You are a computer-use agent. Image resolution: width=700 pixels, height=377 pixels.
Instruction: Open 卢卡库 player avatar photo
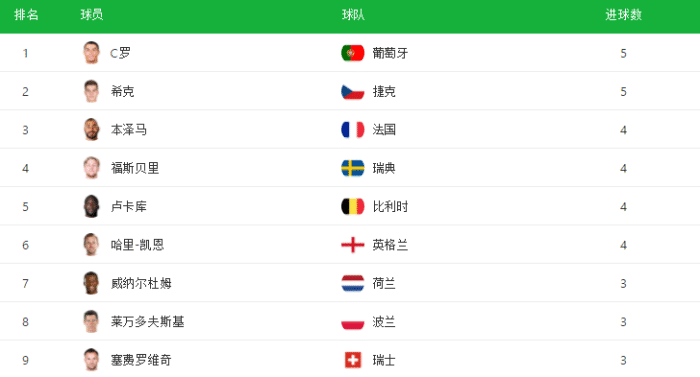[92, 206]
